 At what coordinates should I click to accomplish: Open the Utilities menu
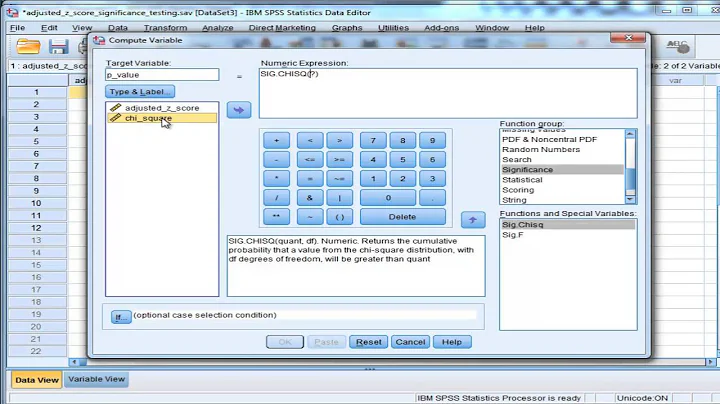coord(394,28)
